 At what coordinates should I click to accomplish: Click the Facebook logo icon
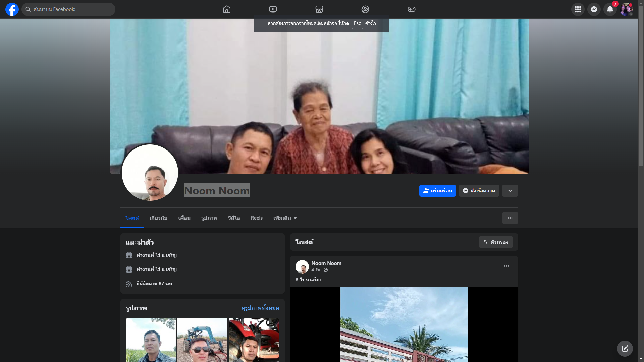(x=12, y=9)
